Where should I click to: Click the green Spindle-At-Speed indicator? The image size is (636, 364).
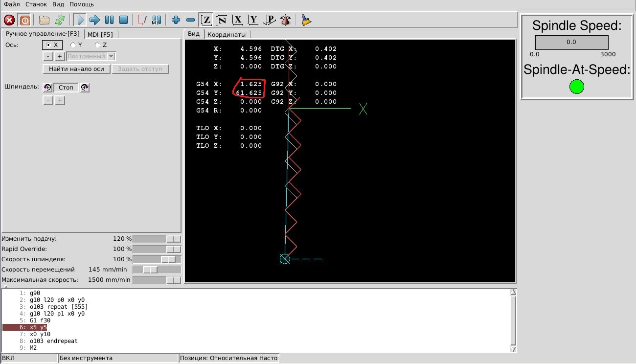pos(577,87)
